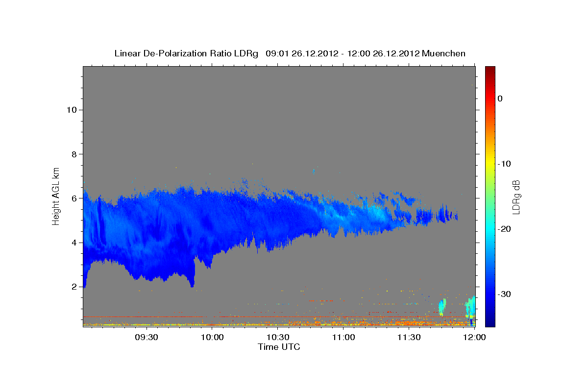Click the 10:30 time tick label
The height and width of the screenshot is (392, 588).
tap(278, 337)
